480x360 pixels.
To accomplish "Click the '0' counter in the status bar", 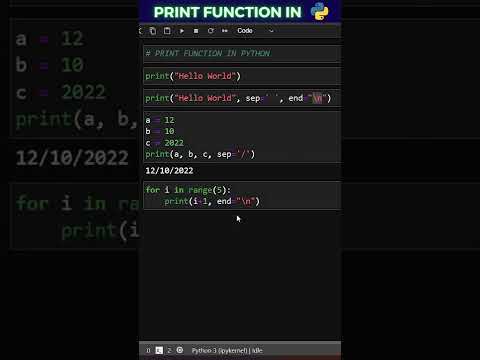I will [x=148, y=350].
